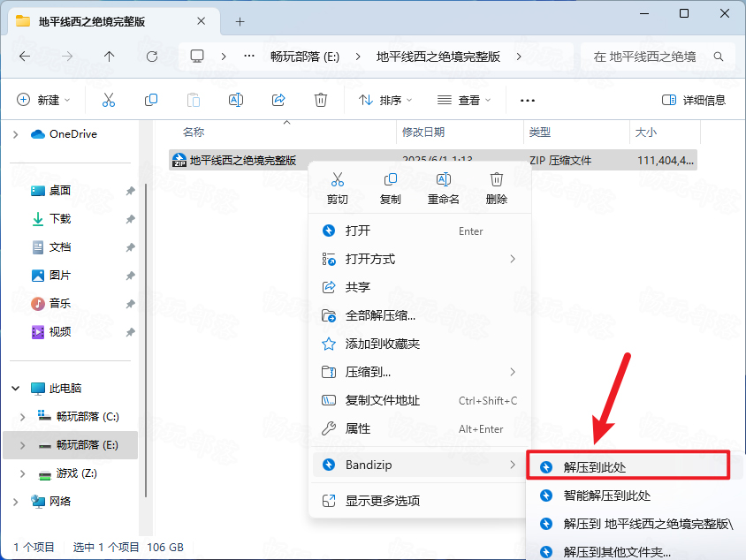Sort by the 类型 column header
Screen dimensions: 746x560
pyautogui.click(x=539, y=132)
